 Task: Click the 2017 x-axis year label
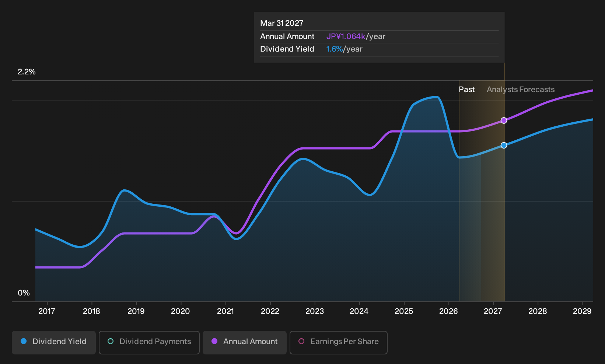[47, 311]
